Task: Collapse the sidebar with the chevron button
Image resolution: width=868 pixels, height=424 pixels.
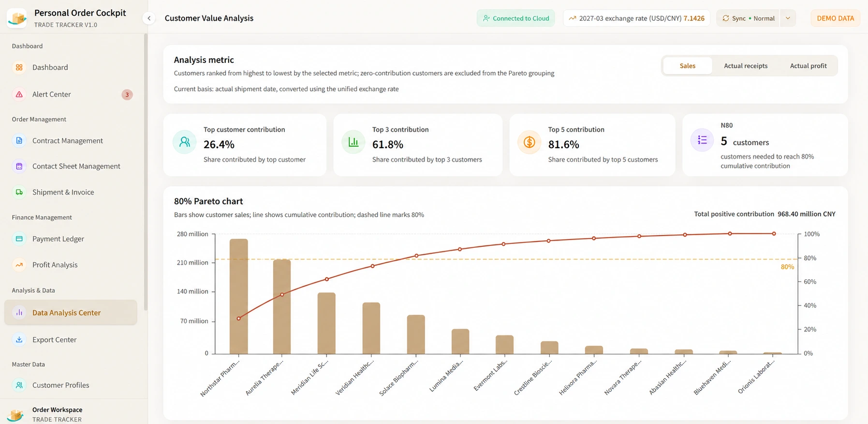Action: pos(149,18)
